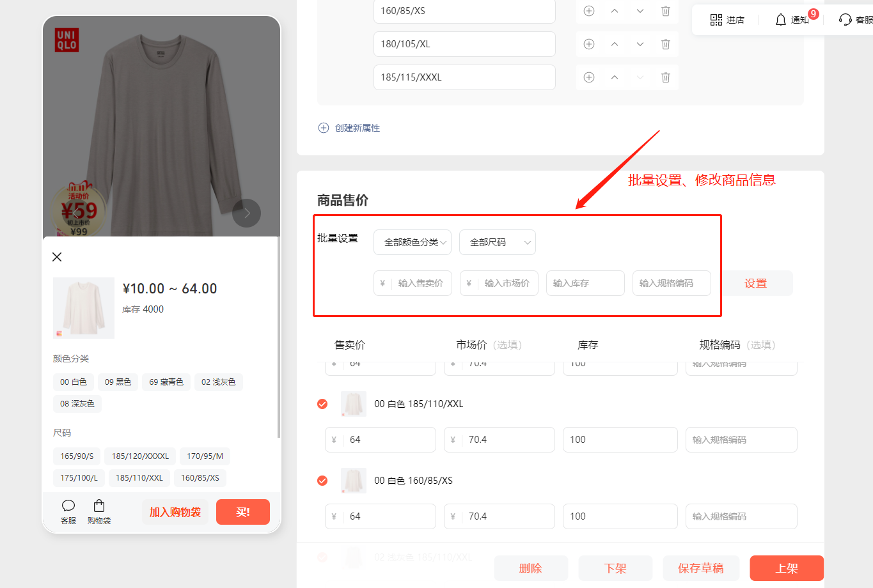This screenshot has height=588, width=873.
Task: Select color 02 浅灰色 in preview
Action: point(218,382)
